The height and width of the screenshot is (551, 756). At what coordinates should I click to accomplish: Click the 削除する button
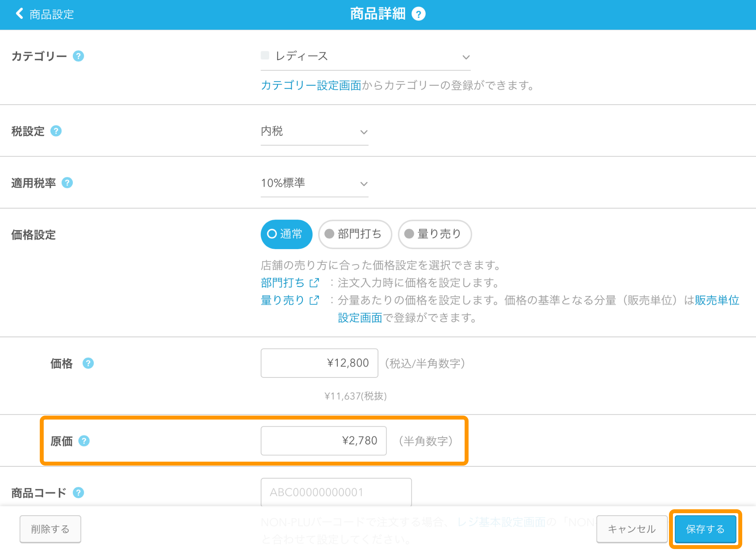tap(50, 529)
